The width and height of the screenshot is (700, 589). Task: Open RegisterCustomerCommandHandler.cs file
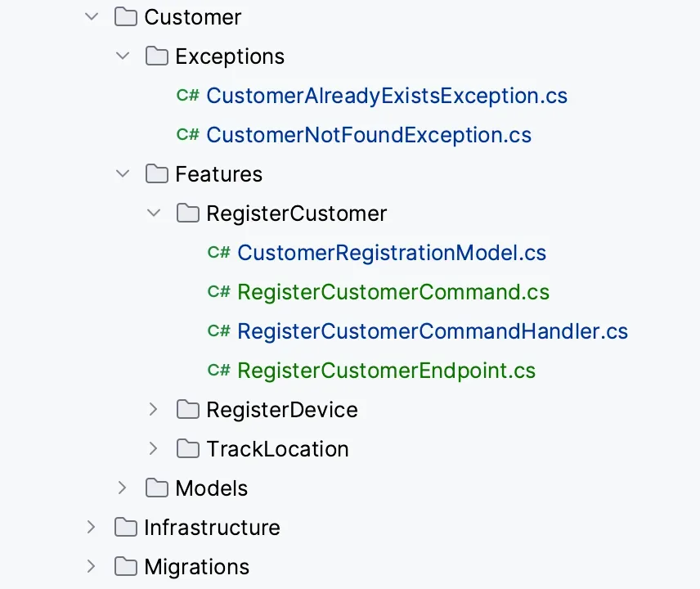[x=432, y=331]
